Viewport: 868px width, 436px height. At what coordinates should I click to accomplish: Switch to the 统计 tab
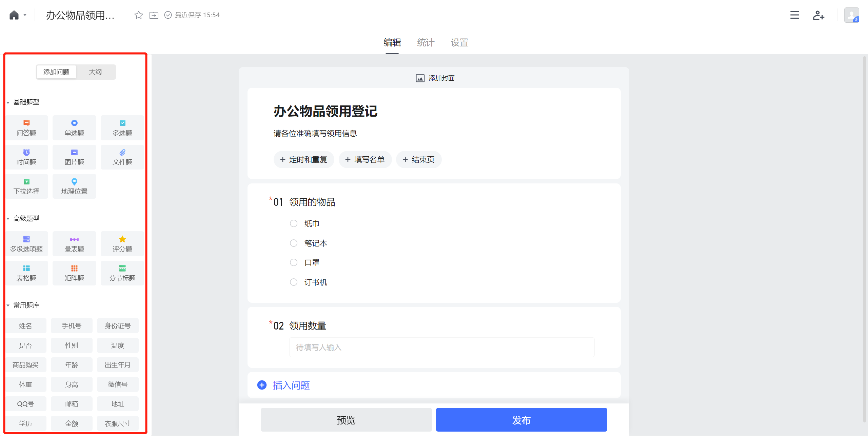[x=426, y=42]
